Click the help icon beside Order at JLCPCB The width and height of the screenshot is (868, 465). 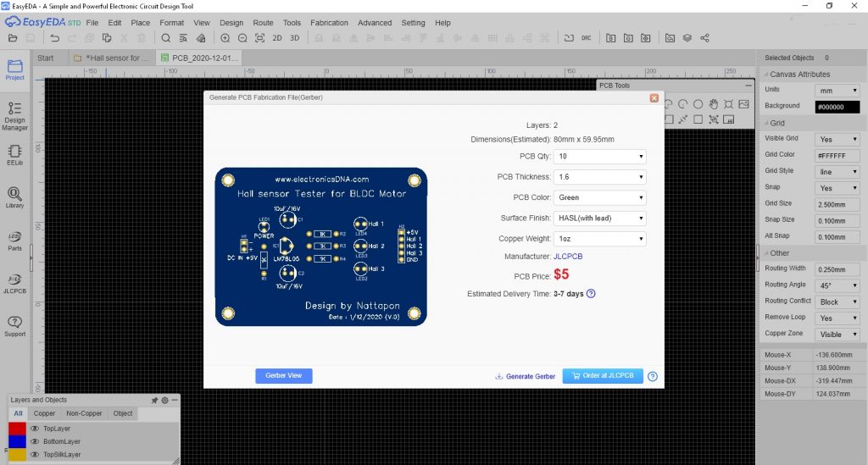click(653, 376)
